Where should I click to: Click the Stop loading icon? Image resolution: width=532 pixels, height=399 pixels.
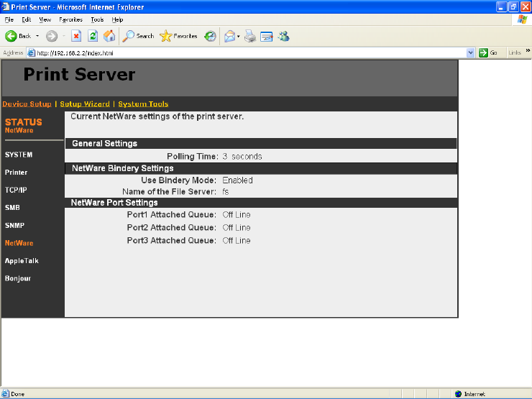tap(76, 36)
